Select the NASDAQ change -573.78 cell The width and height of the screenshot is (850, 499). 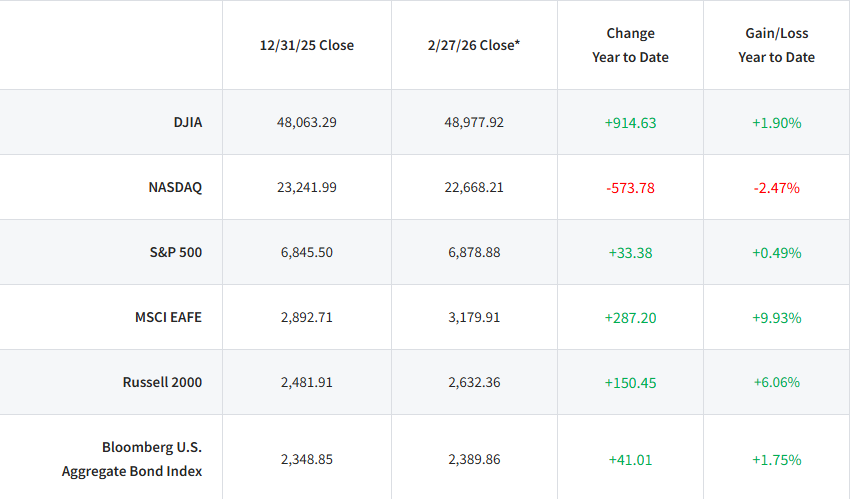630,188
